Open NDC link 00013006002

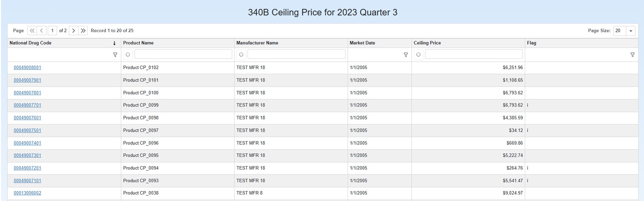point(27,193)
